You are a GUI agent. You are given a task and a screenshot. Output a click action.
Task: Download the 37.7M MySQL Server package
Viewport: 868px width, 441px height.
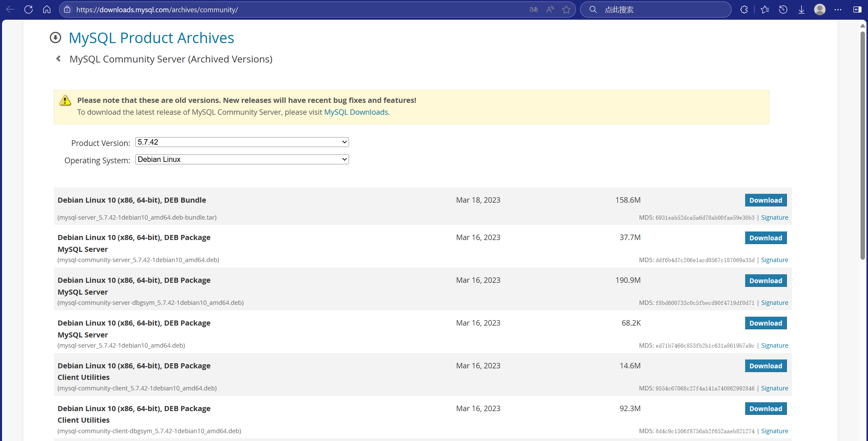[x=766, y=238]
